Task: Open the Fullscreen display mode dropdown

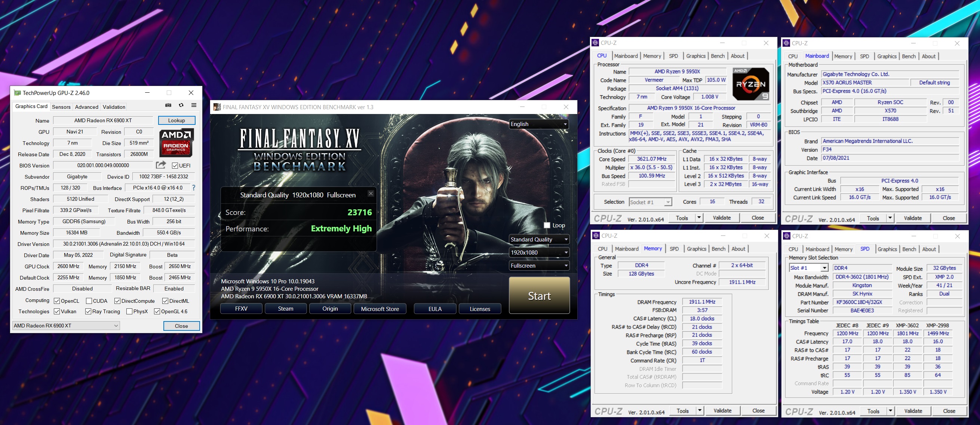Action: 539,265
